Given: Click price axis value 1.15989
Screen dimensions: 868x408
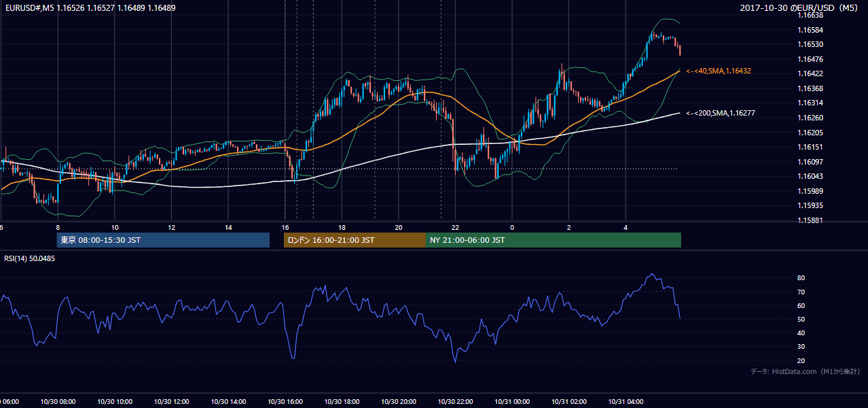Looking at the screenshot, I should point(811,191).
